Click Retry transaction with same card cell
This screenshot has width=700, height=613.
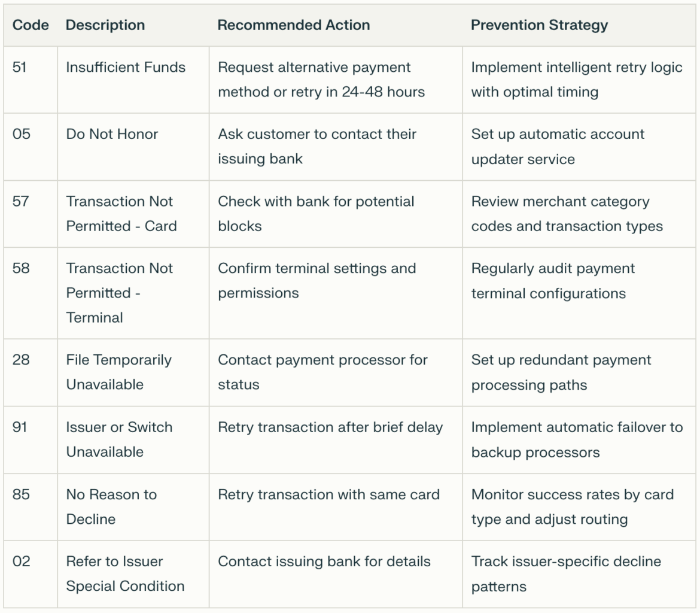(x=328, y=494)
